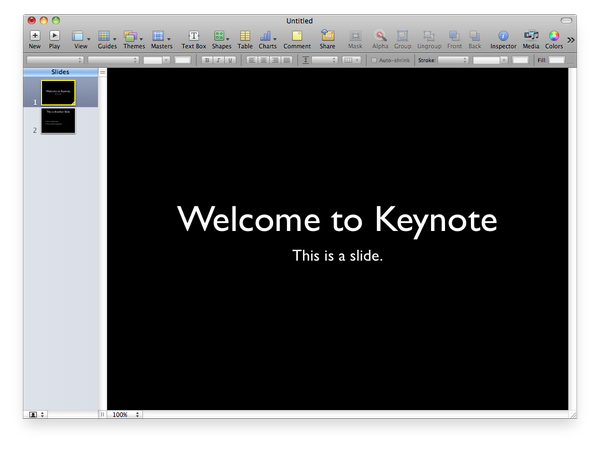Open the line spacing dropdown
The image size is (600, 450).
[x=324, y=60]
